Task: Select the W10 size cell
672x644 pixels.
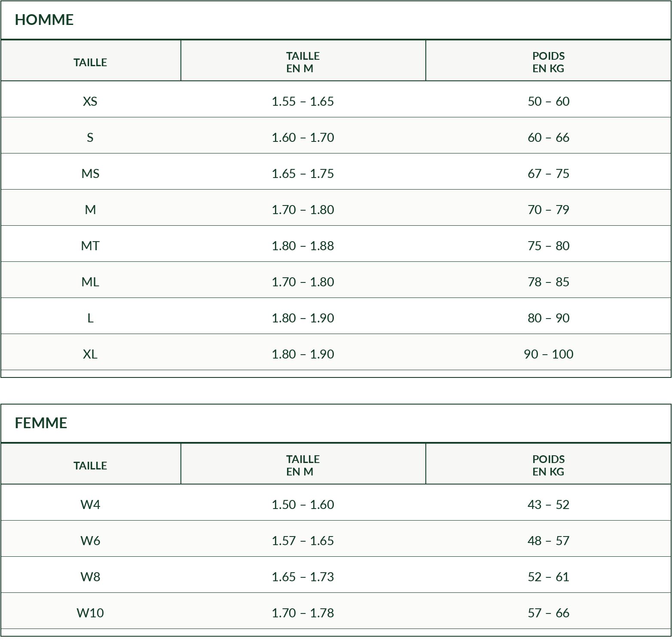Action: point(90,613)
